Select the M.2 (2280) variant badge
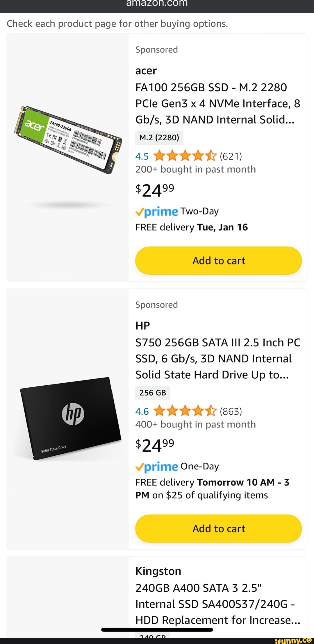Screen dimensions: 314x644 (x=159, y=137)
